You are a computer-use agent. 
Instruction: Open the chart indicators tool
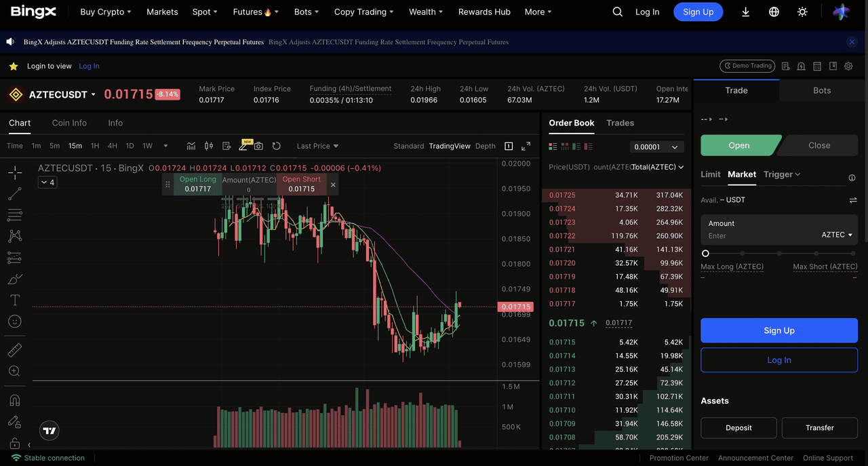(191, 146)
